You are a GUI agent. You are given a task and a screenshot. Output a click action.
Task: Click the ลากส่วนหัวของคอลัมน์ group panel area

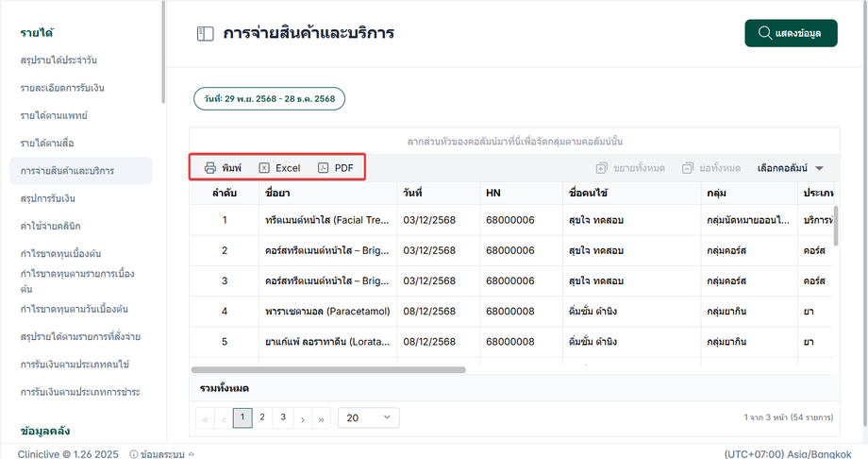(514, 142)
